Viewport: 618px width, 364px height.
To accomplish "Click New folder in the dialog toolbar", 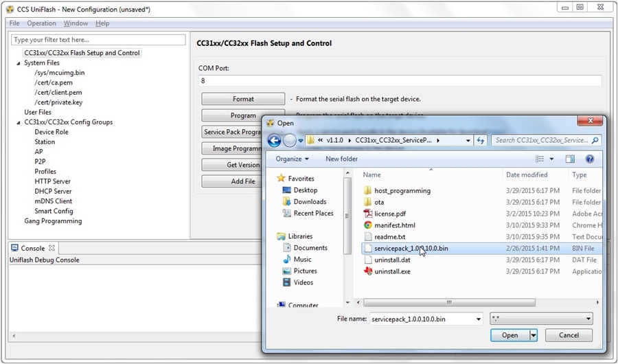I will 341,159.
